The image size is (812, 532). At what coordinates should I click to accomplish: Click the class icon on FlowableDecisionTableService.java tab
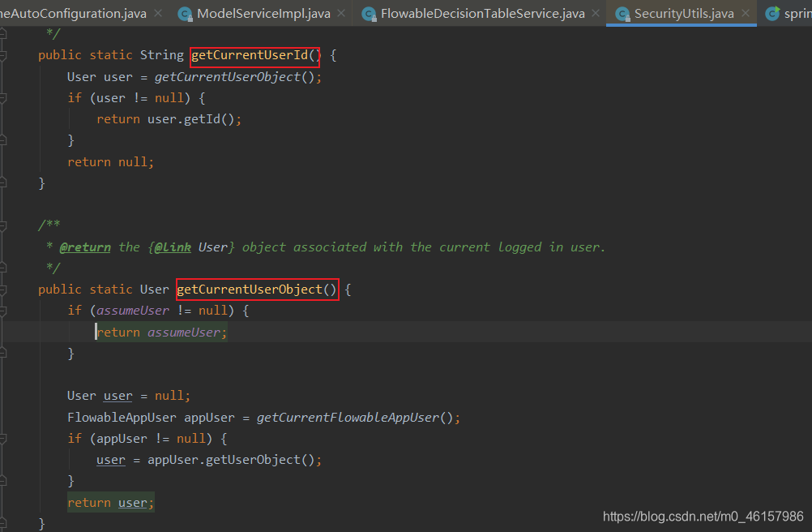tap(369, 13)
